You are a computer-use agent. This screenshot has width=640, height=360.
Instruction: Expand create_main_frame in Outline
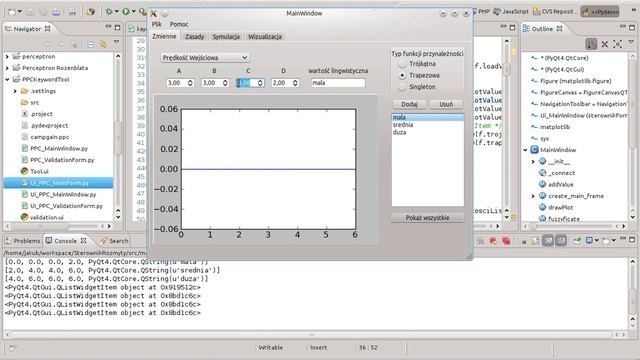pos(533,196)
